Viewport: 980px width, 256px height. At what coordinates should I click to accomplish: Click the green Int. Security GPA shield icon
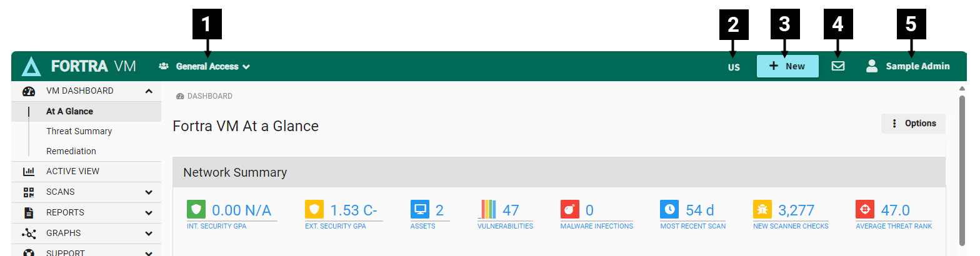196,210
